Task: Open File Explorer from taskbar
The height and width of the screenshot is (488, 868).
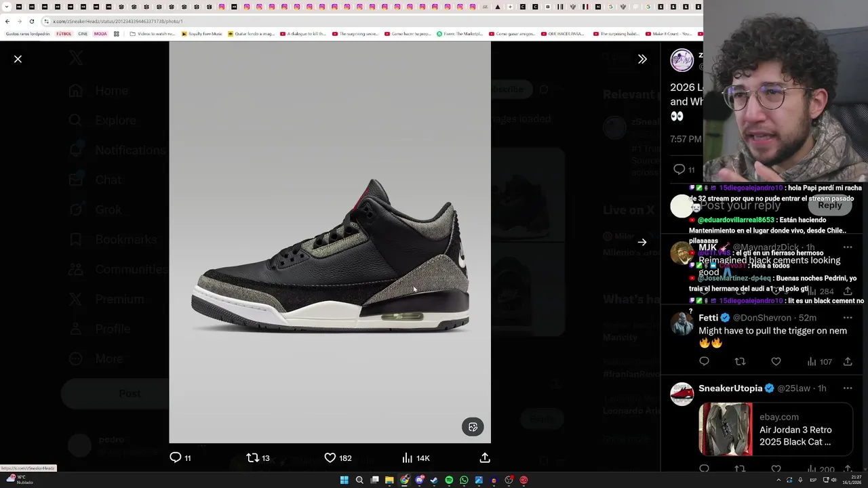Action: [389, 480]
